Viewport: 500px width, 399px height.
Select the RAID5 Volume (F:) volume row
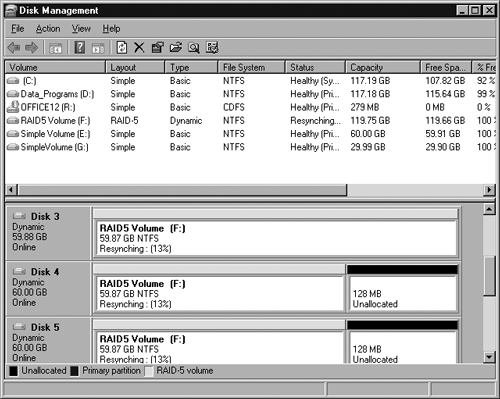click(251, 121)
